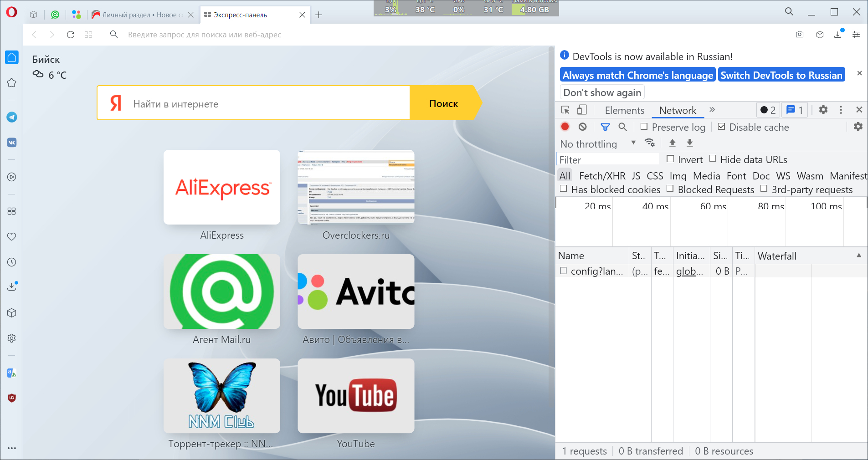Activate the Личный раздел browser tab
This screenshot has height=460, width=868.
[143, 15]
